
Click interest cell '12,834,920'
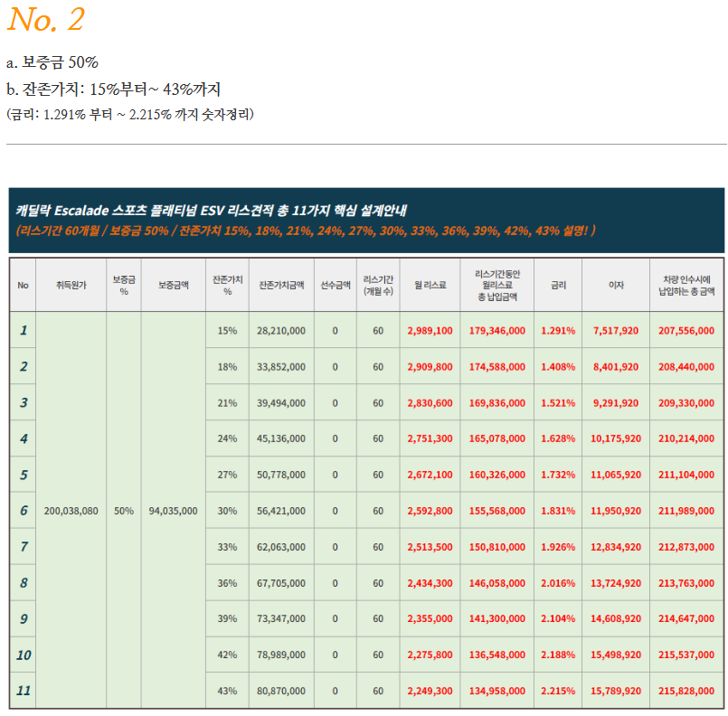(x=616, y=547)
